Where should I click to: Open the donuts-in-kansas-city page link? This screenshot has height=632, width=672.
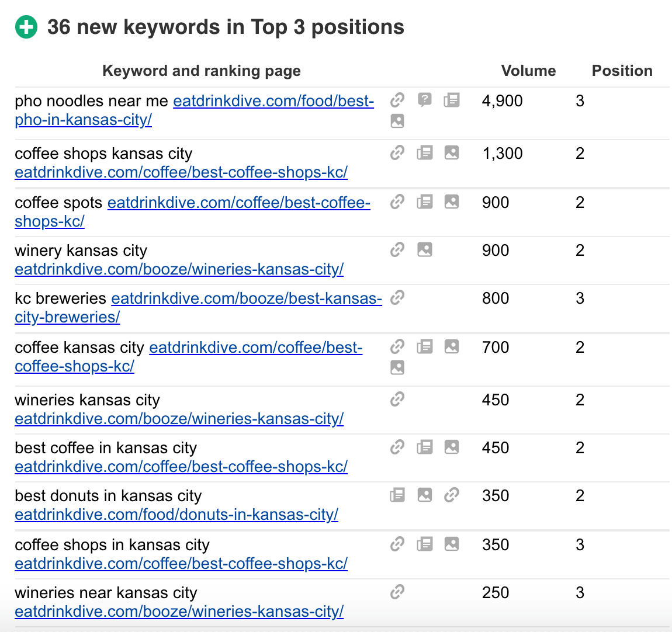point(176,515)
